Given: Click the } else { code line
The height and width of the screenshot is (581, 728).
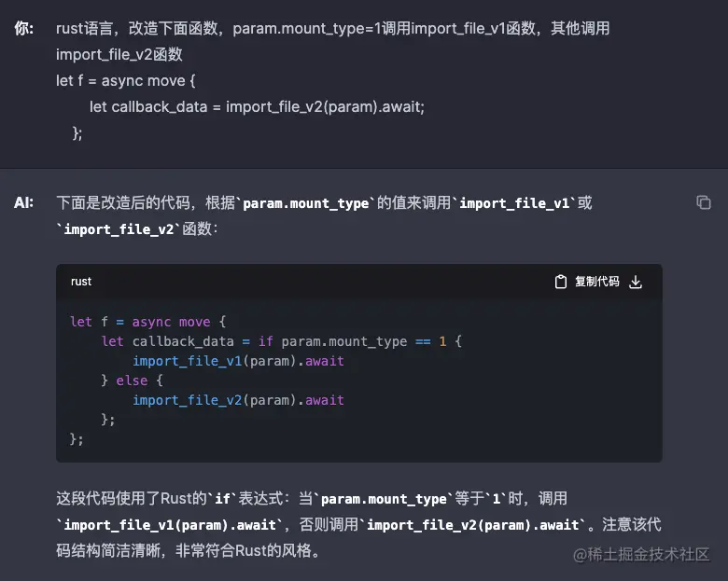Looking at the screenshot, I should tap(132, 380).
